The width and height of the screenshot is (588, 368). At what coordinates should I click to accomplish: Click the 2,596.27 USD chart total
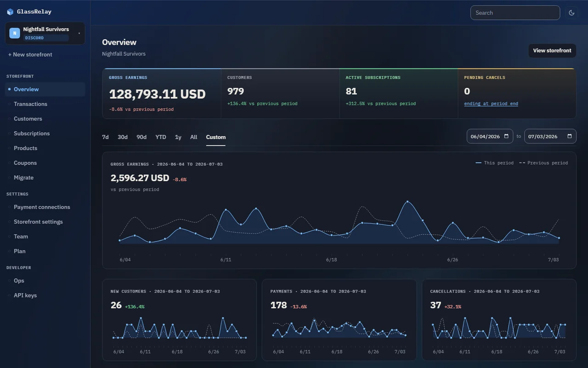pyautogui.click(x=140, y=178)
